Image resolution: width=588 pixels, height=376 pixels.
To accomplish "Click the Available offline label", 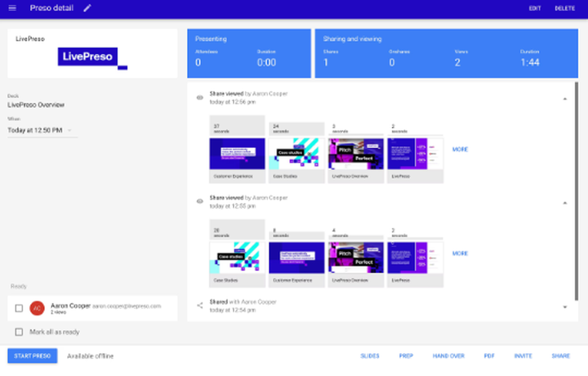I will (91, 356).
